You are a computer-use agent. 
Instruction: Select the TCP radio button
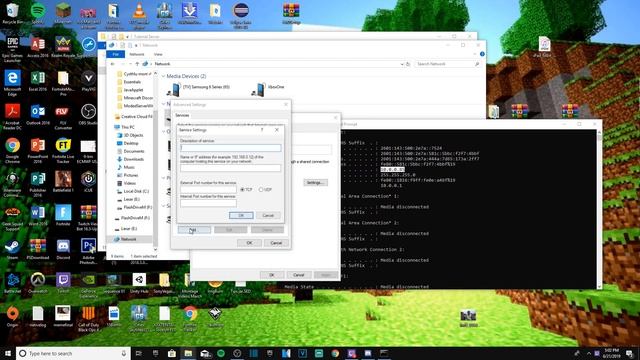tap(242, 190)
